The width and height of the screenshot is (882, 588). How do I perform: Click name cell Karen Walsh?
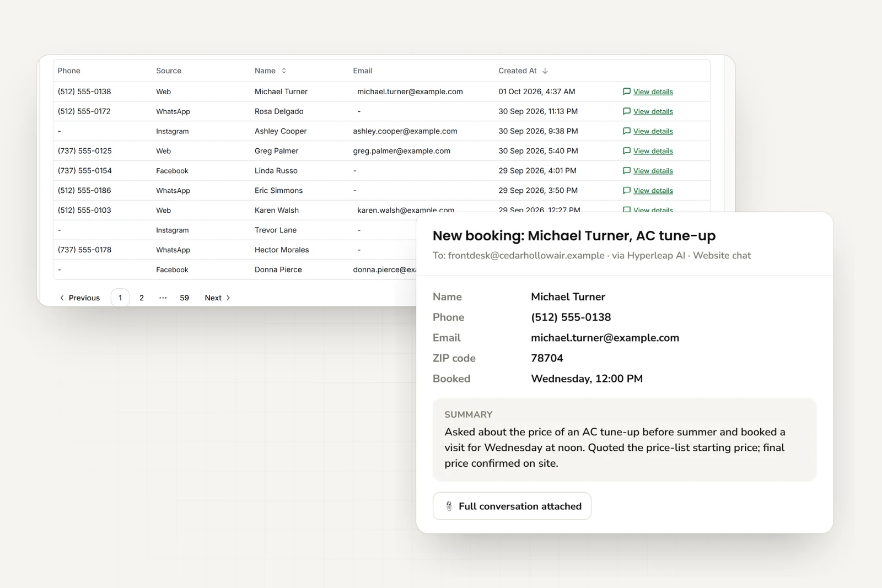coord(277,211)
